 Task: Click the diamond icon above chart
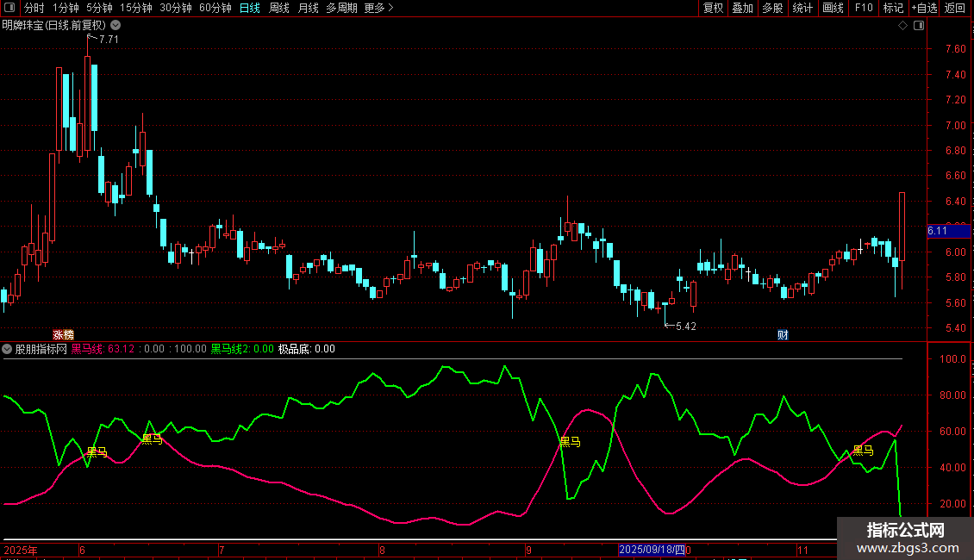coord(903,26)
